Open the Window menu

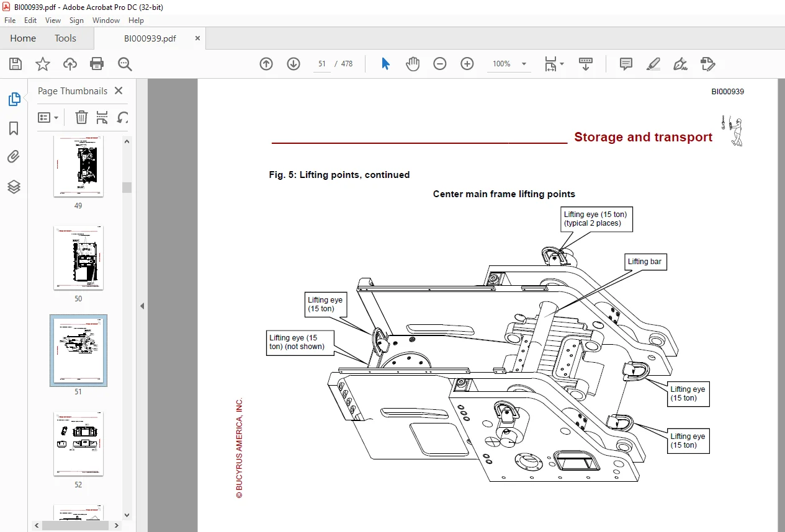pyautogui.click(x=106, y=20)
